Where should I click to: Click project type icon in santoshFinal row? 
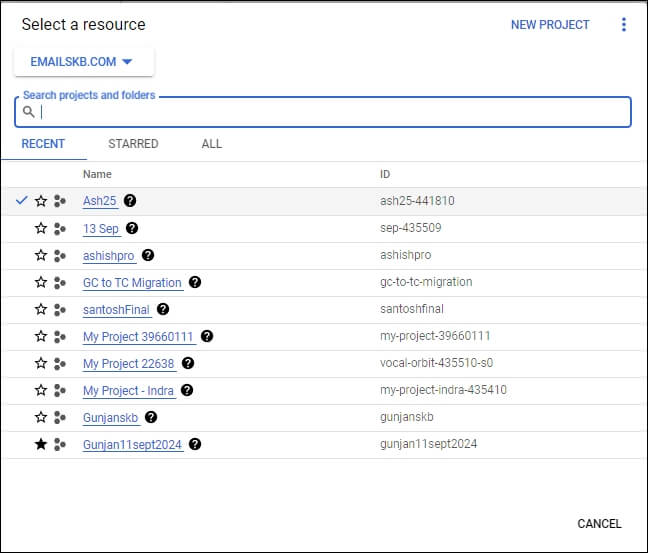coord(60,310)
